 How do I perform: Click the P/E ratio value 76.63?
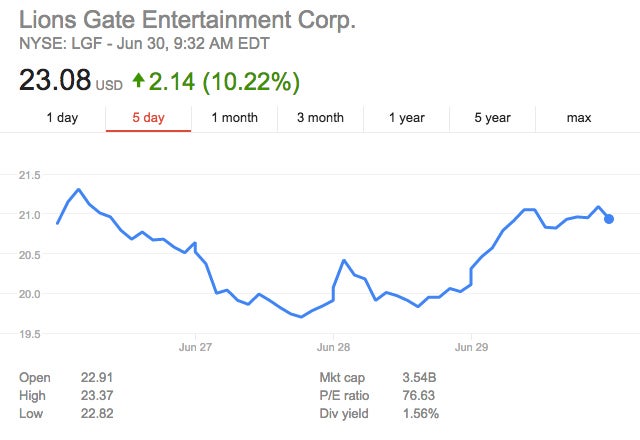418,395
